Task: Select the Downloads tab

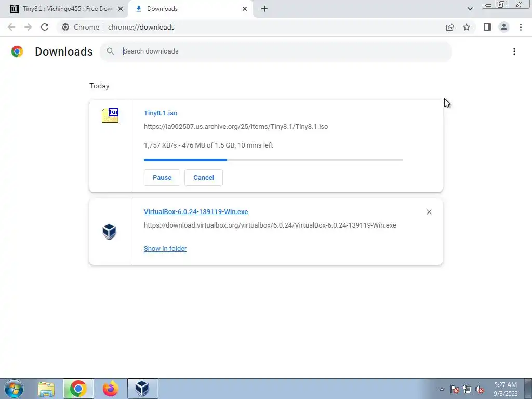Action: point(190,9)
